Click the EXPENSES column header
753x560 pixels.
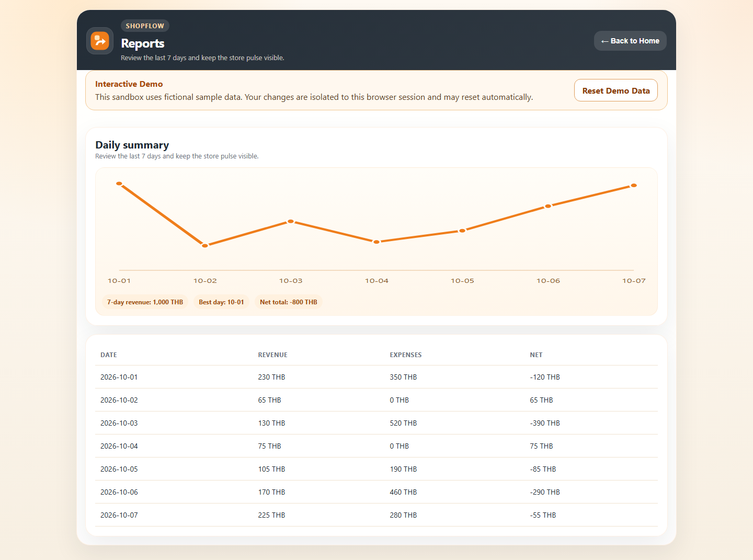(x=406, y=355)
